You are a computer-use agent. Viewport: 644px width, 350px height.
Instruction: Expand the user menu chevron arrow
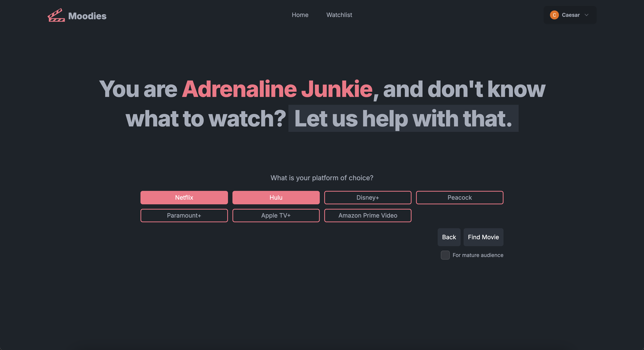[587, 15]
